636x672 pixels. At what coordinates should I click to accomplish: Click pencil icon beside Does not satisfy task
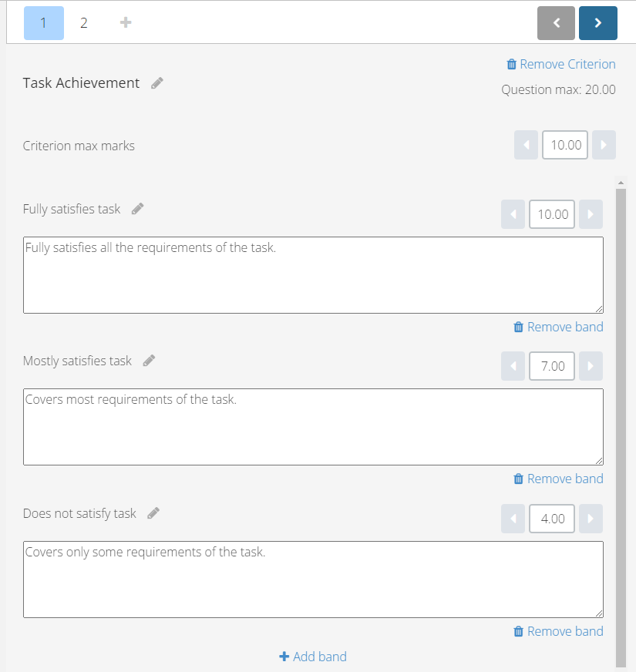[x=153, y=513]
